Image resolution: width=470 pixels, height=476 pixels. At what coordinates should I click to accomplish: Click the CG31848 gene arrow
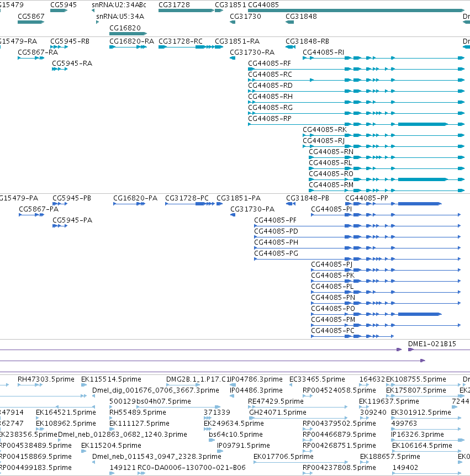pos(289,22)
